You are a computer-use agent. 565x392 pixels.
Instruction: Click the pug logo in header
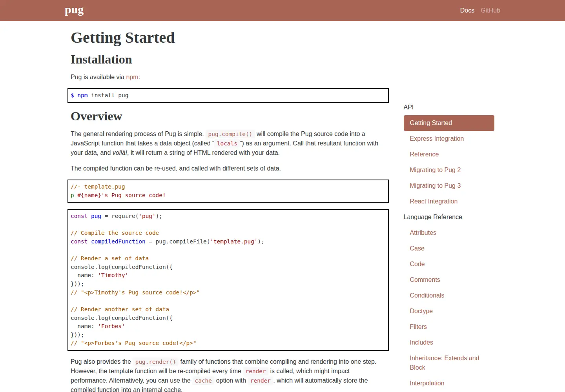click(74, 10)
